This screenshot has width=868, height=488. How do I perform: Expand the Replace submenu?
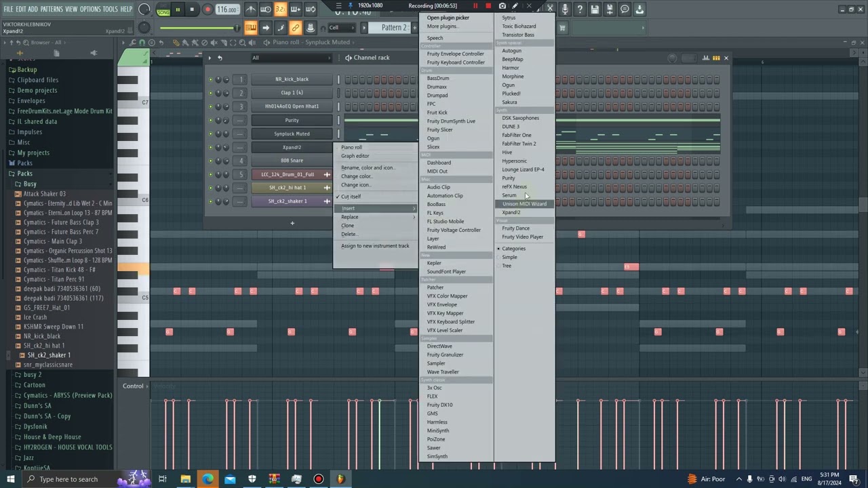coord(376,217)
